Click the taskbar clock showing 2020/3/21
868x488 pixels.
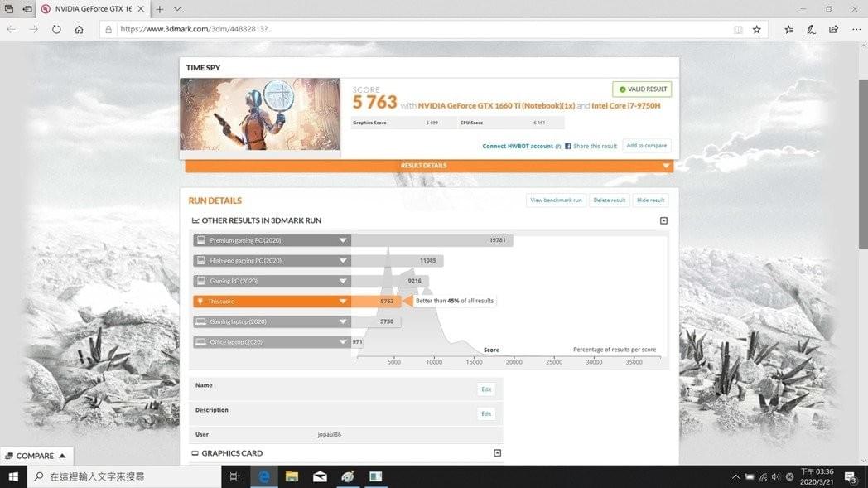pyautogui.click(x=817, y=477)
